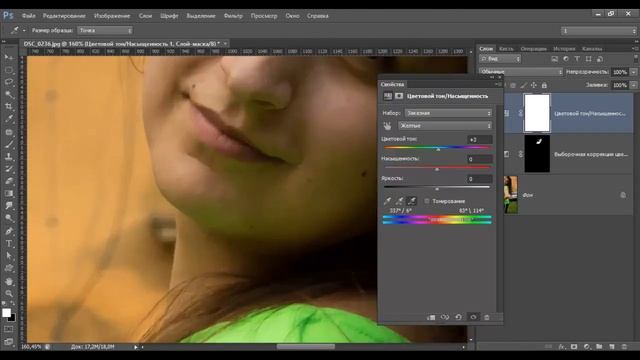This screenshot has width=640, height=360.
Task: Select the Gradient tool
Action: (9, 193)
